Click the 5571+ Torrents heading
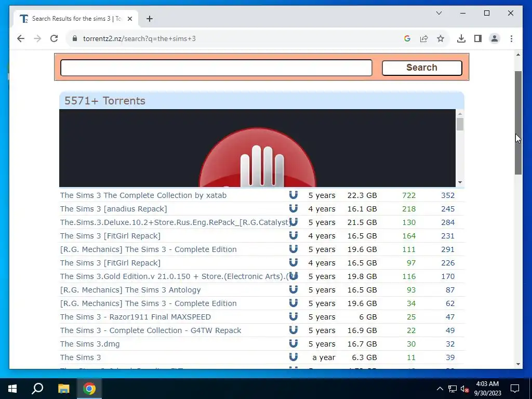 (105, 101)
